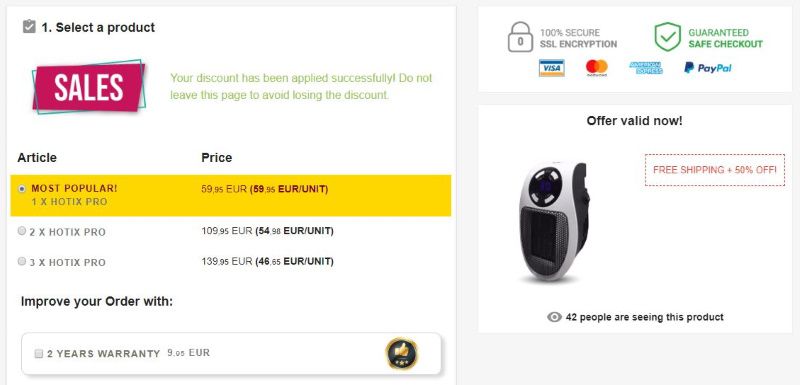This screenshot has height=385, width=800.
Task: Enable the 2 Years Warranty checkbox
Action: click(x=38, y=353)
